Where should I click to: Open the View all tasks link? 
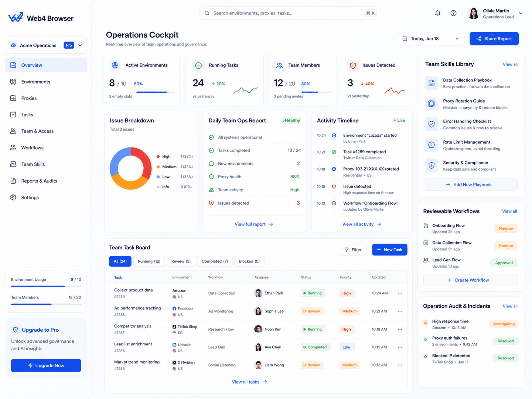[249, 382]
